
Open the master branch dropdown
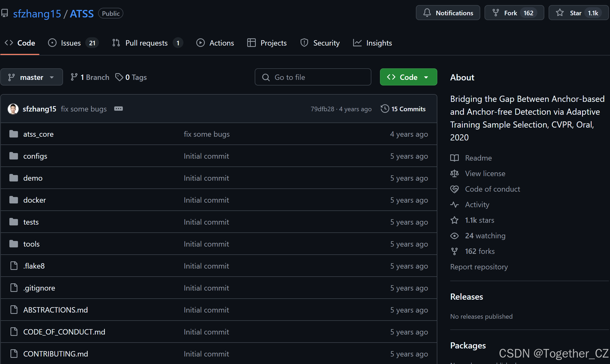pos(31,77)
